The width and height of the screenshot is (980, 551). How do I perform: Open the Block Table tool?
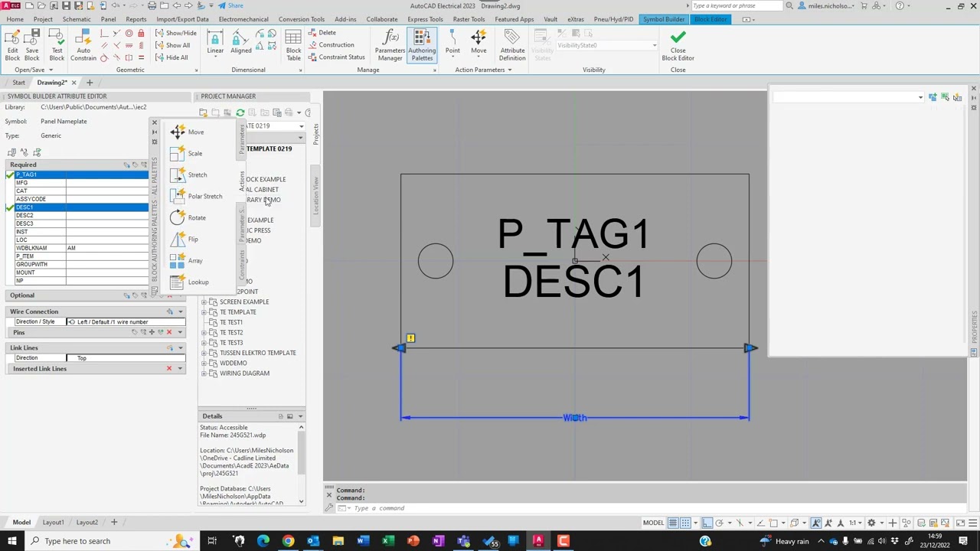coord(293,45)
